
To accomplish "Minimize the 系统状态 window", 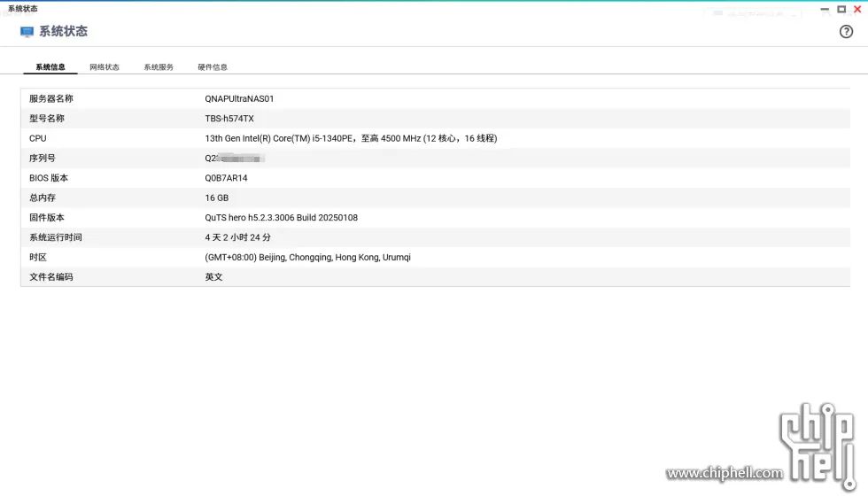I will click(825, 9).
